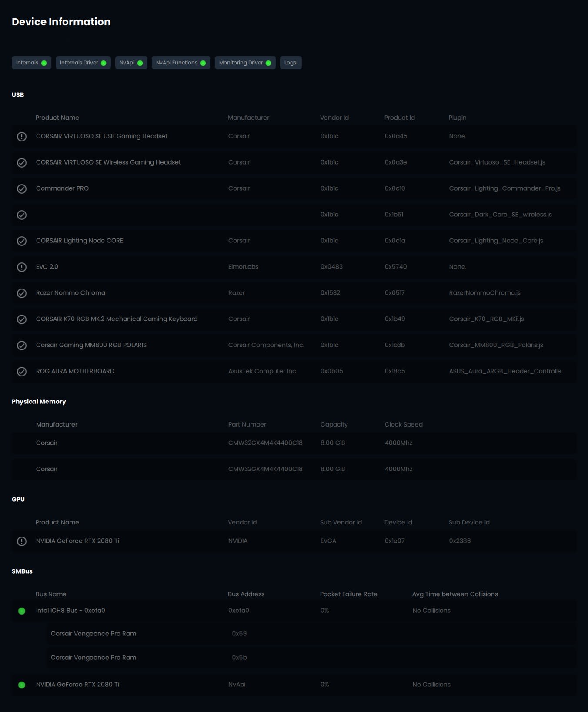The width and height of the screenshot is (588, 712).
Task: Click check icon for Corsair Gaming MM800 POLARIS
Action: [22, 346]
